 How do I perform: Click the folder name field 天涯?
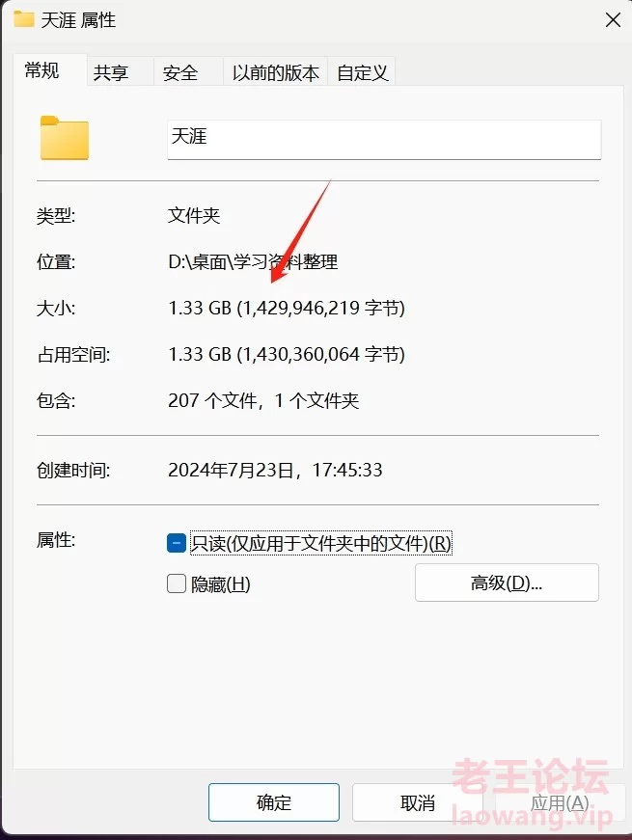click(384, 139)
